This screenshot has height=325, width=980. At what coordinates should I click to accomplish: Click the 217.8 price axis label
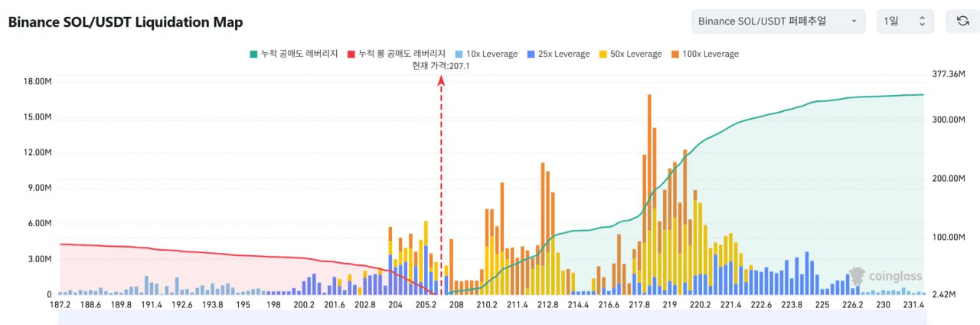point(639,305)
